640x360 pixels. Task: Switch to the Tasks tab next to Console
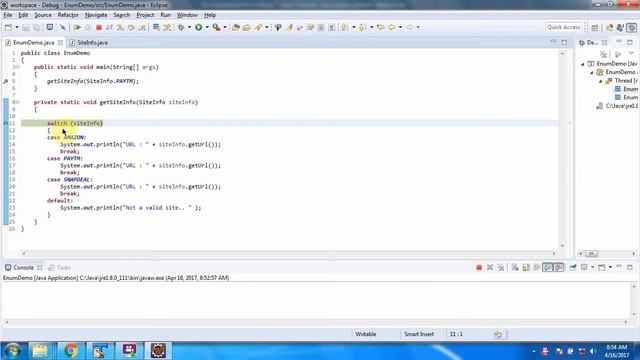[60, 268]
